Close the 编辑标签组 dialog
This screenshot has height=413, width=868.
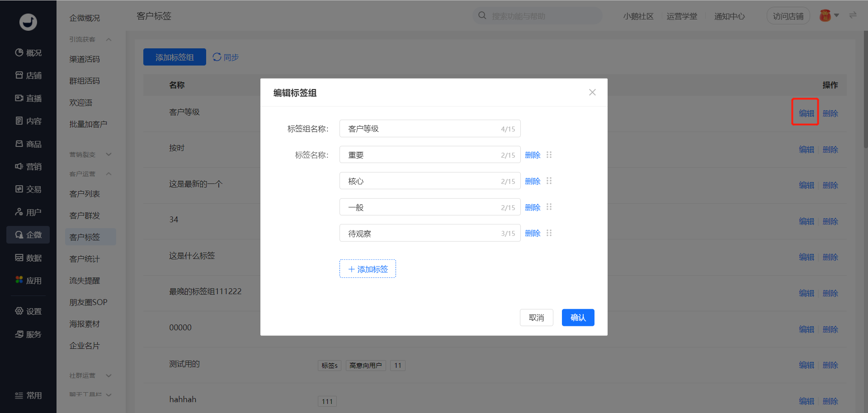point(592,92)
